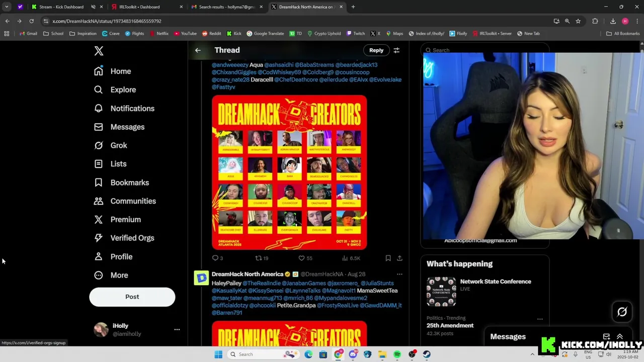Click the DreamHack North America avatar
This screenshot has width=644, height=362.
(201, 278)
